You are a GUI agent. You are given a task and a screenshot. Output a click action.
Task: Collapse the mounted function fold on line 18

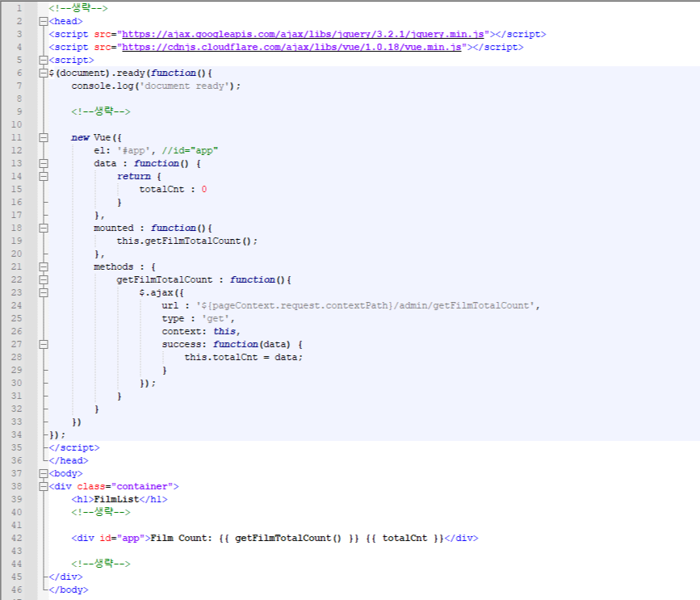[x=44, y=228]
